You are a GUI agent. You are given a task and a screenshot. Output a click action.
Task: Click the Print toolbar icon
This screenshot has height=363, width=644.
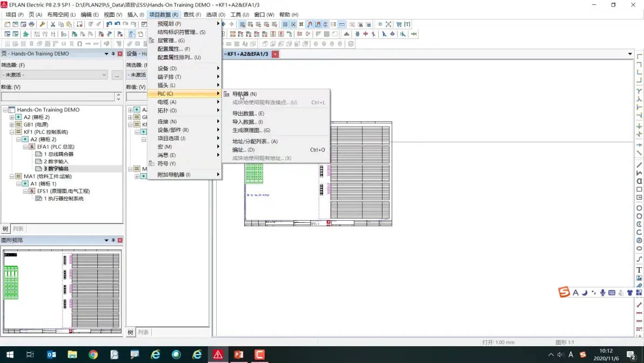click(x=31, y=24)
